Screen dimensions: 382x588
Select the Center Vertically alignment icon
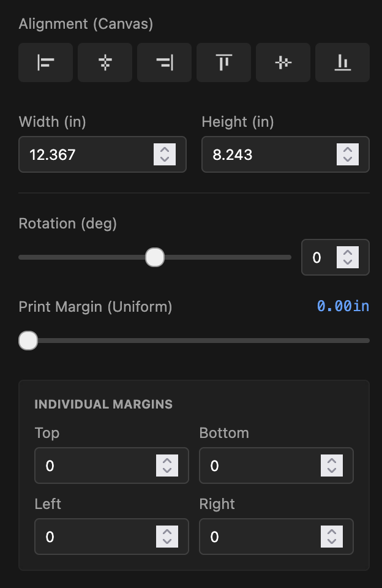pyautogui.click(x=283, y=62)
